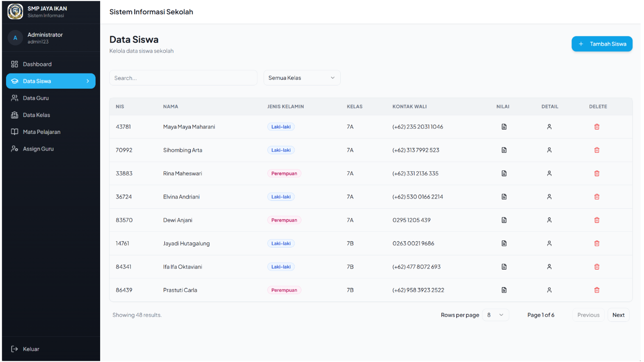This screenshot has width=644, height=362.
Task: Go to Next page of results
Action: click(619, 315)
